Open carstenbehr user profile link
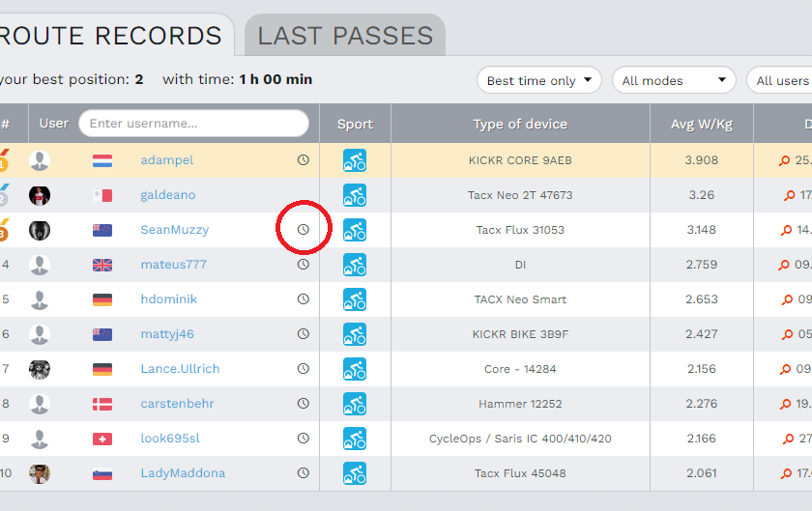The width and height of the screenshot is (812, 511). [177, 403]
